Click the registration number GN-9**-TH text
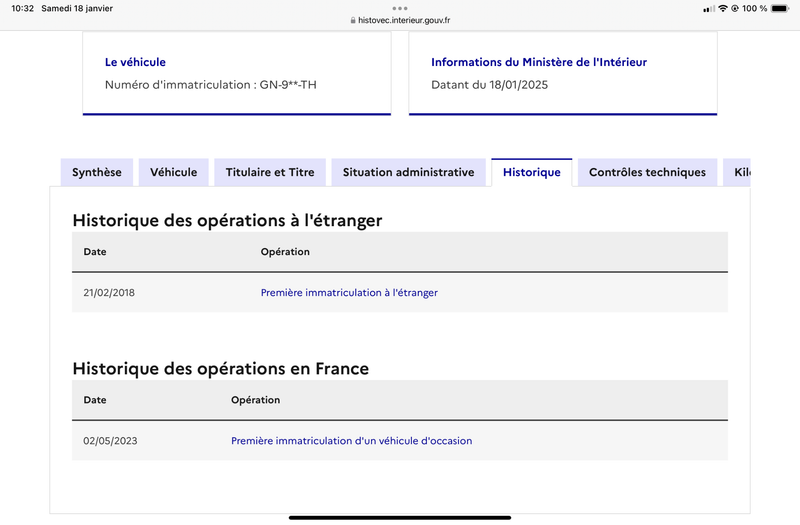The image size is (800, 525). tap(288, 85)
